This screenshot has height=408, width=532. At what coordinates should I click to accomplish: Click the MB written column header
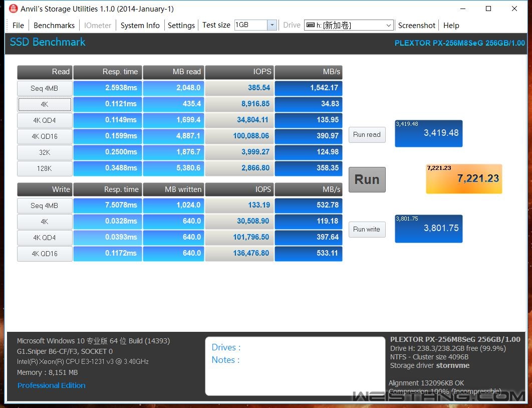coord(173,189)
